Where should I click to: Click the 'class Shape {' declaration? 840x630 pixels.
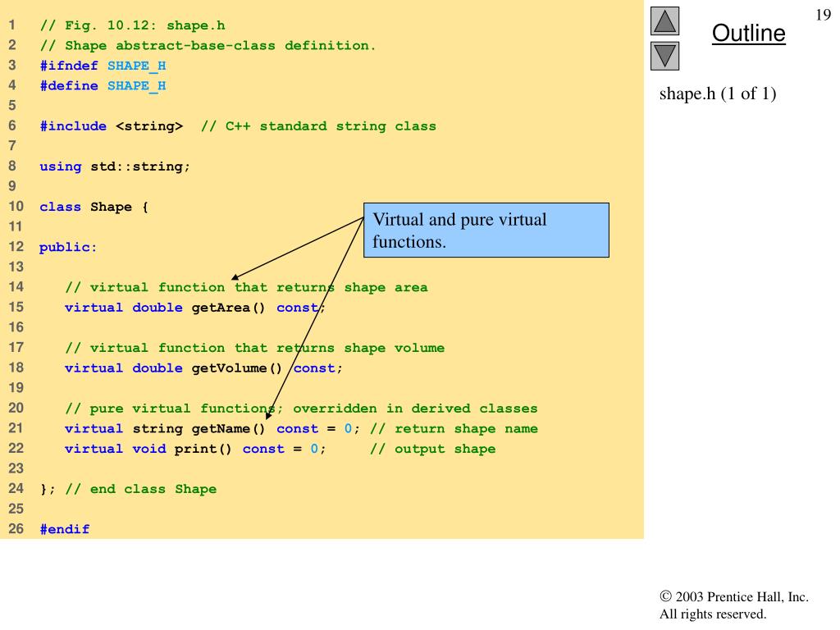(x=94, y=207)
